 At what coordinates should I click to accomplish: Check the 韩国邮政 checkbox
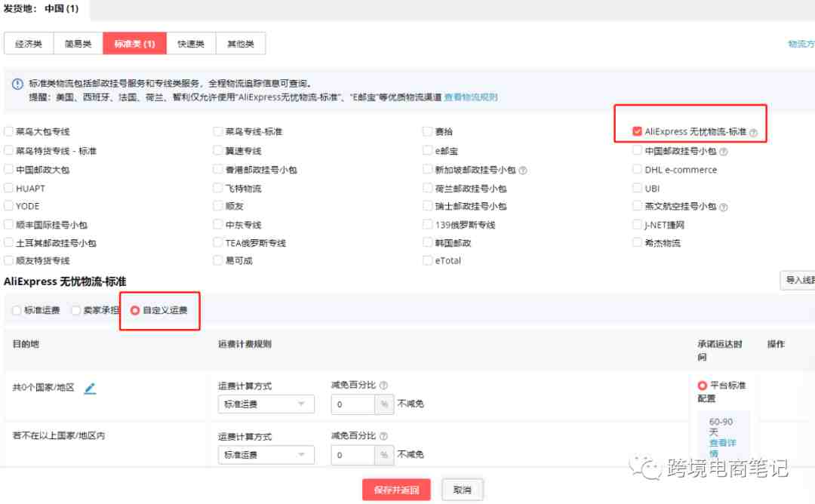point(427,243)
